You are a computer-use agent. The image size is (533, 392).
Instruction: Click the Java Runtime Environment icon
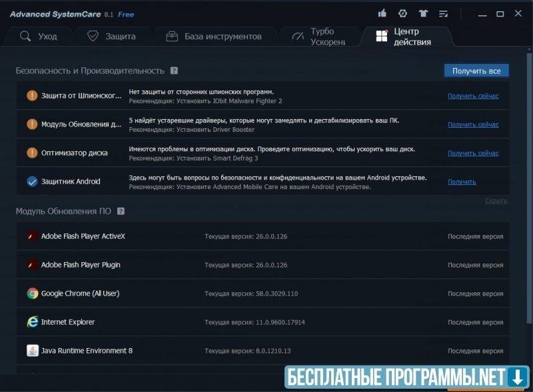[x=33, y=350]
